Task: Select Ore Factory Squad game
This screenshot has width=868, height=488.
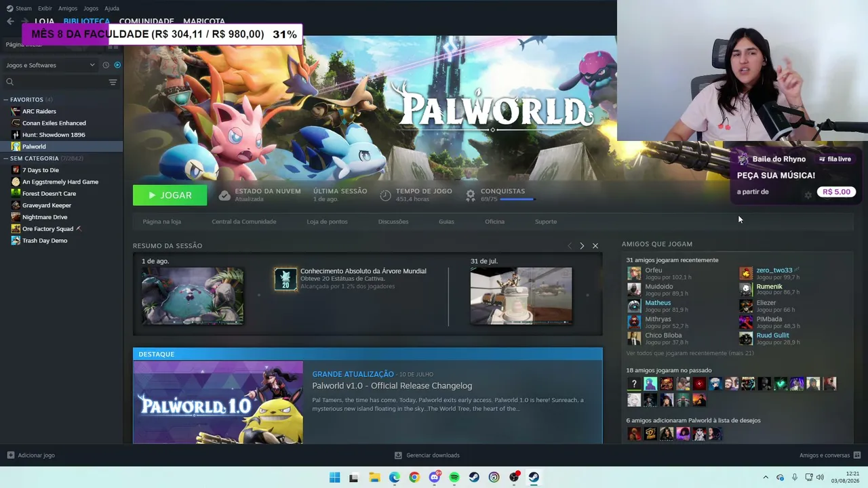Action: coord(47,229)
